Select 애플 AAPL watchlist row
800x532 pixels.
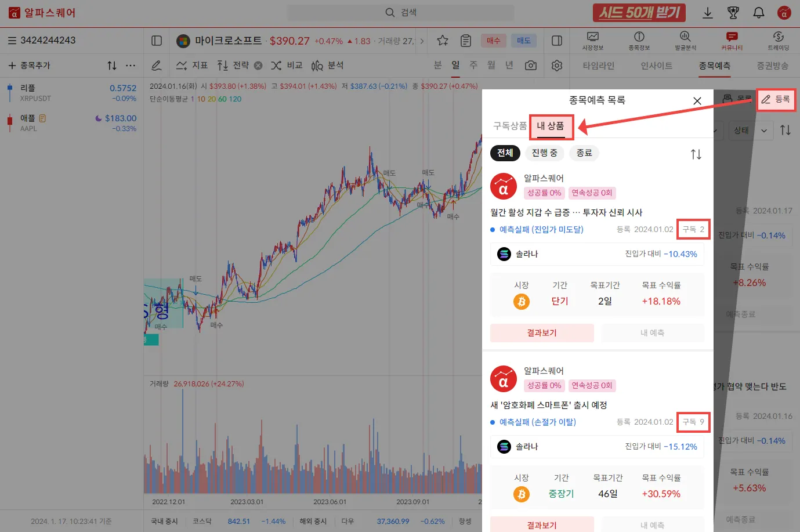[72, 123]
